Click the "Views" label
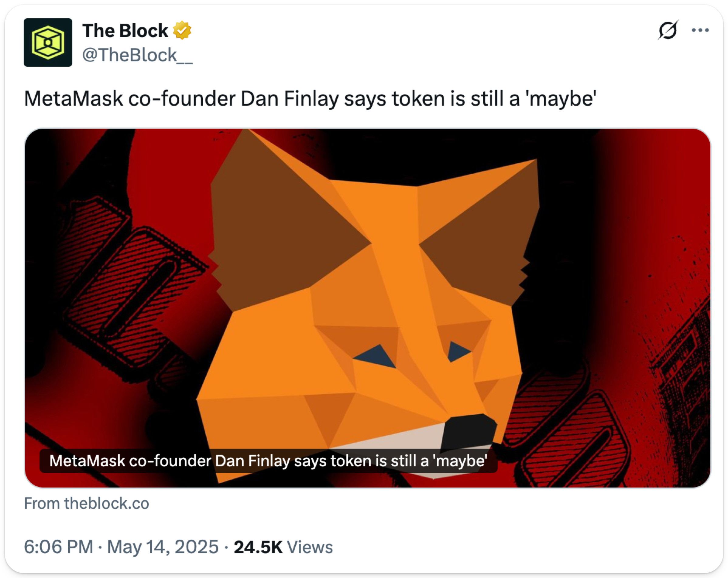This screenshot has height=578, width=728. tap(310, 547)
